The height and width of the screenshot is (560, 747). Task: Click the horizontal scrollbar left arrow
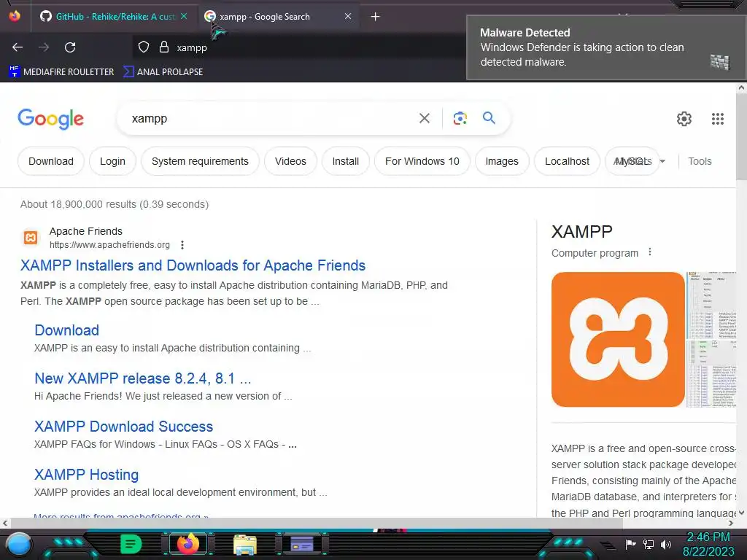coord(5,523)
